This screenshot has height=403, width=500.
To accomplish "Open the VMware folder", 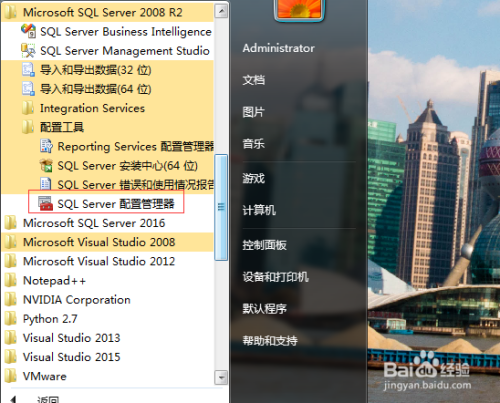I will coord(107,376).
